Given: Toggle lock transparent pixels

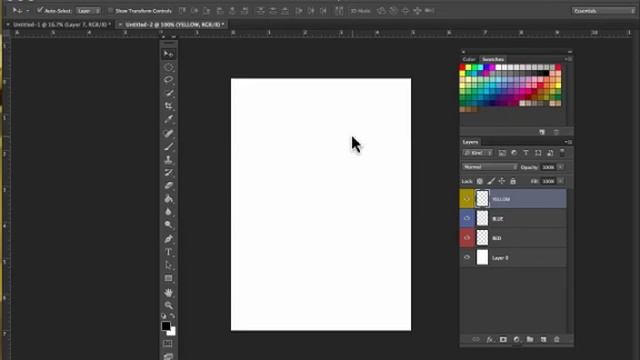Looking at the screenshot, I should coord(480,181).
